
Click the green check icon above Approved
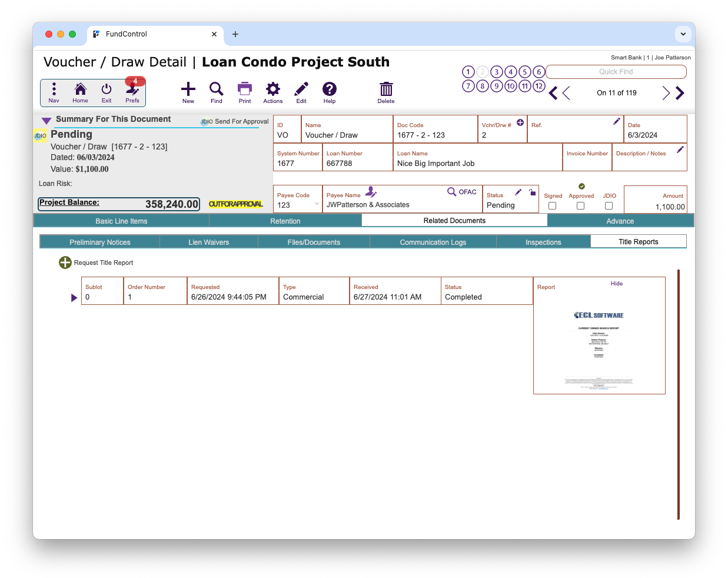(x=581, y=187)
